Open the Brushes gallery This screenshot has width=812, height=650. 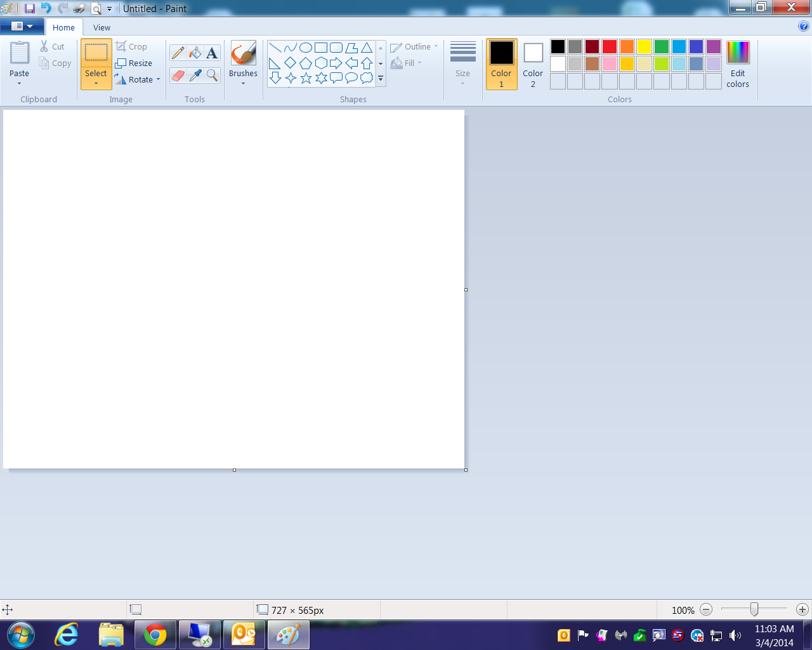[243, 63]
